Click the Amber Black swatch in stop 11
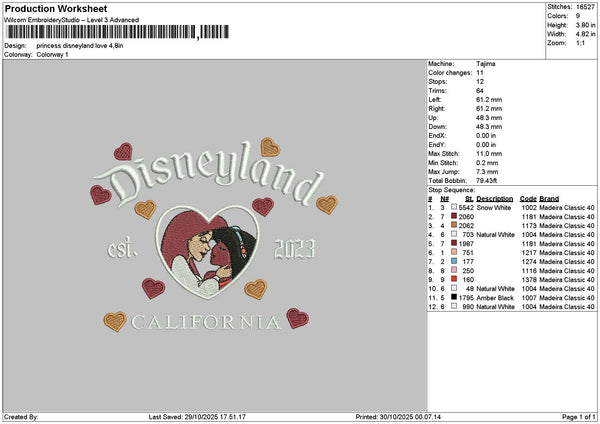 (x=454, y=297)
